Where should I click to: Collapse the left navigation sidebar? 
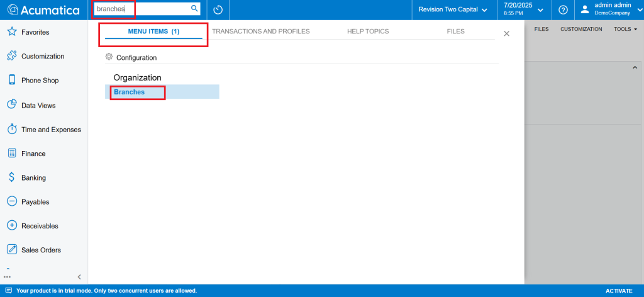coord(79,277)
